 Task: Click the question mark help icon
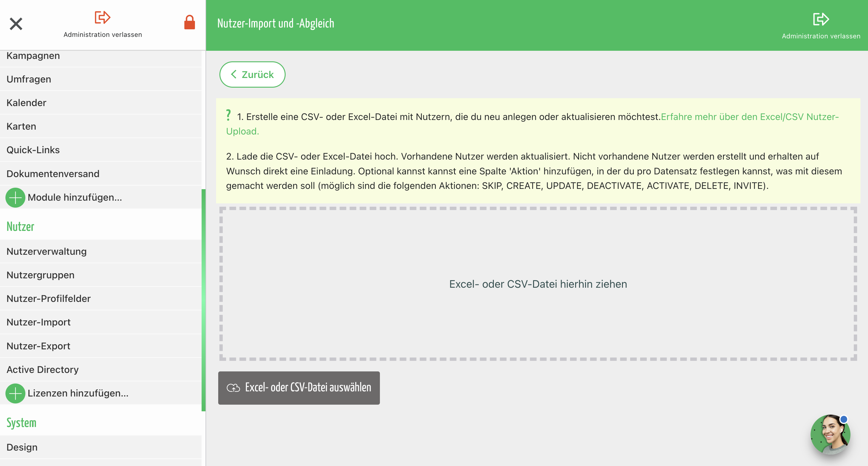point(228,115)
